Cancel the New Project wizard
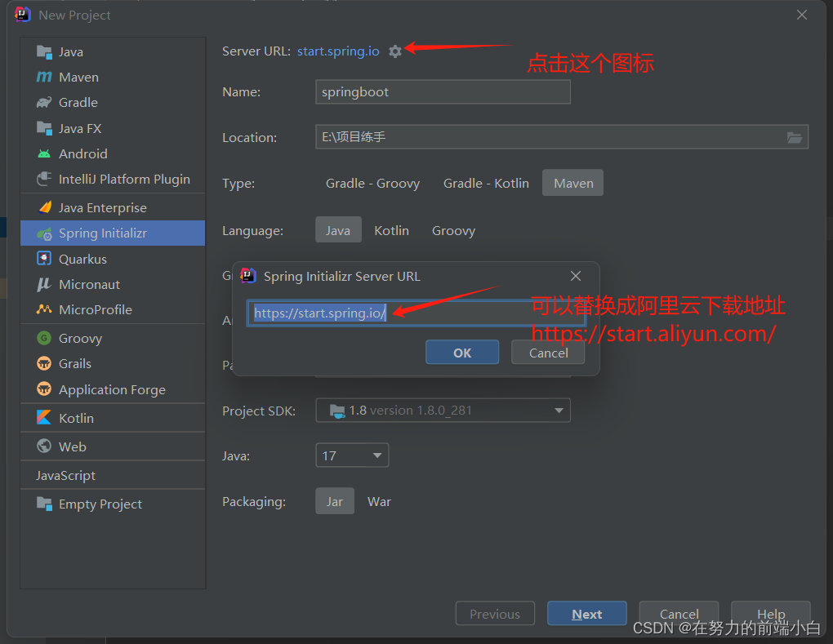 click(679, 614)
